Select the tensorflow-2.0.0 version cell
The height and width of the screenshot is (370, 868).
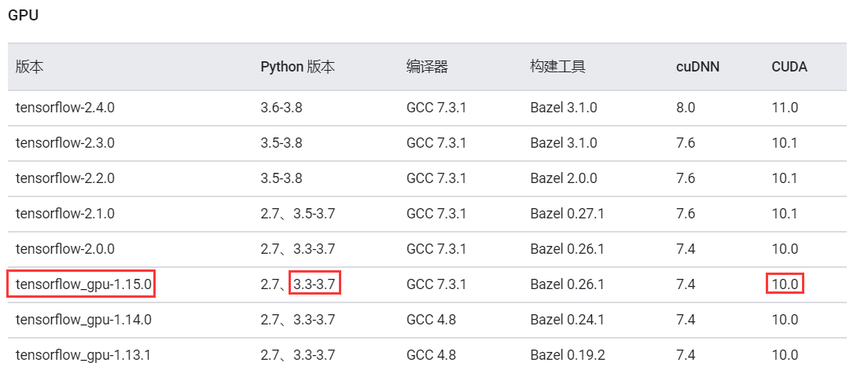click(x=65, y=249)
